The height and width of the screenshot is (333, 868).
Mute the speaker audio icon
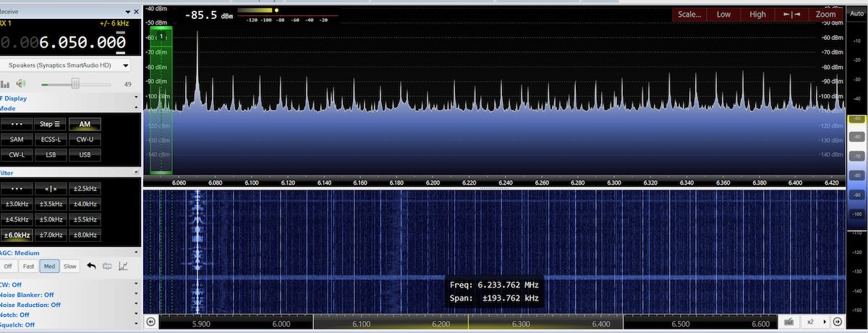[22, 84]
